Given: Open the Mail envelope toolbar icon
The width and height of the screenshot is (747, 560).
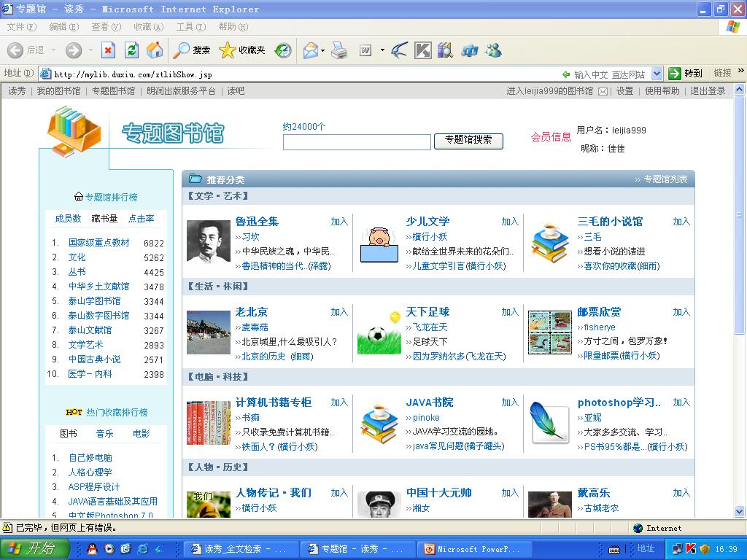Looking at the screenshot, I should (x=311, y=50).
